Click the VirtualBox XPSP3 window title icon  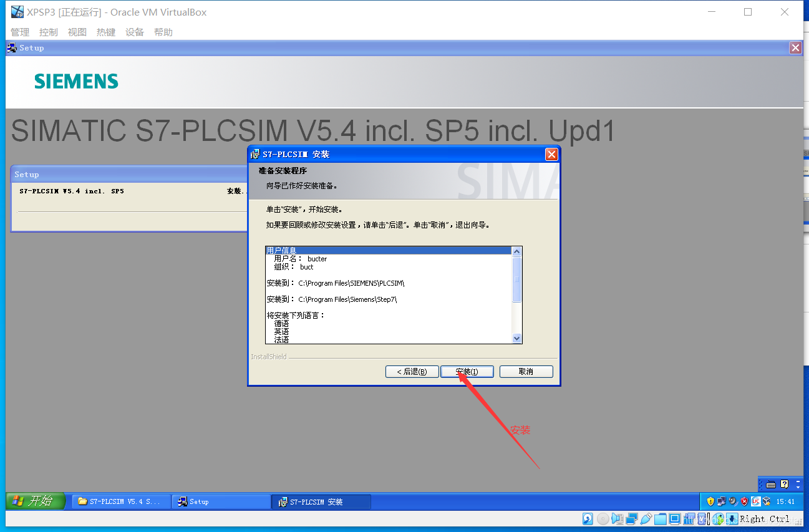click(x=17, y=12)
